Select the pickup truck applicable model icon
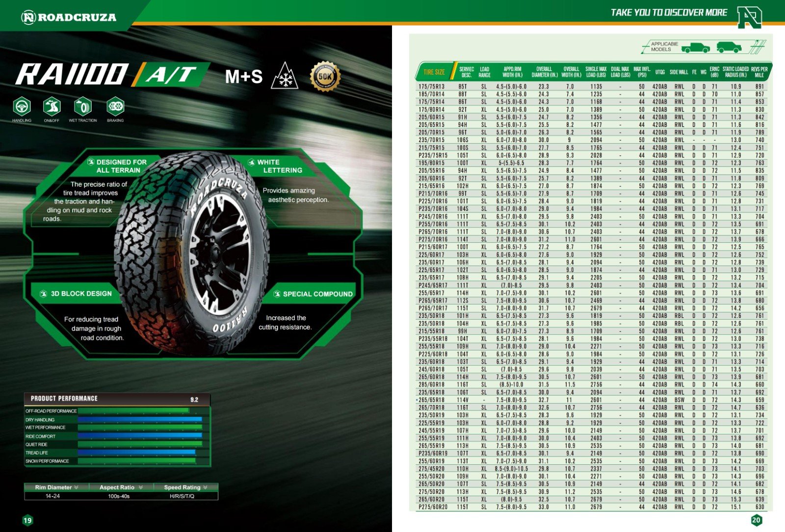This screenshot has height=532, width=785. coord(695,48)
